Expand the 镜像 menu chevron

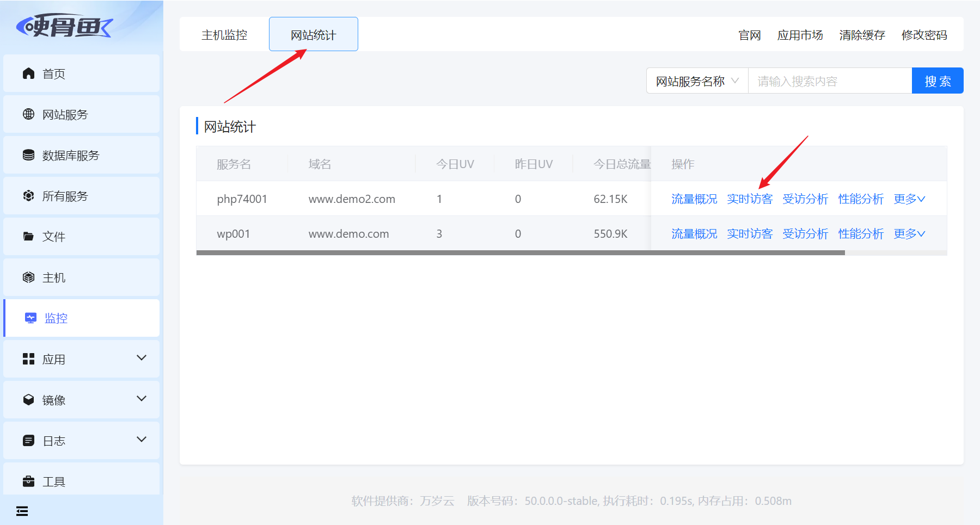[142, 399]
